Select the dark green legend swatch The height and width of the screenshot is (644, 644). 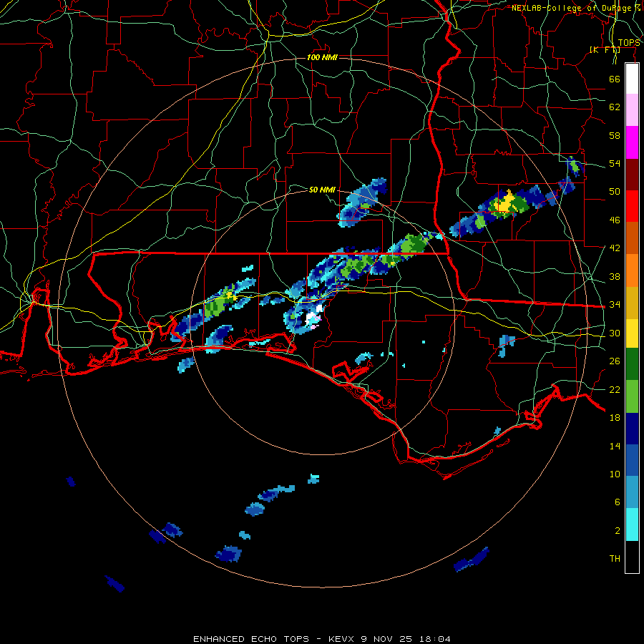632,364
